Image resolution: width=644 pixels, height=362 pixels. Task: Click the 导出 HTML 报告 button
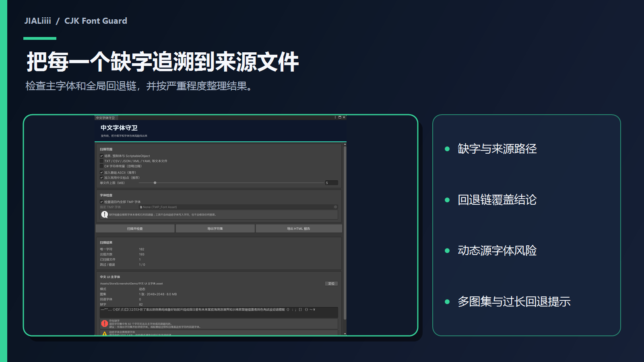tap(299, 228)
